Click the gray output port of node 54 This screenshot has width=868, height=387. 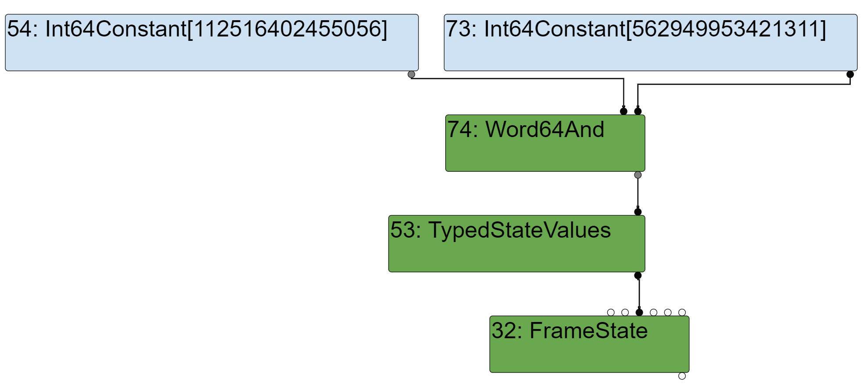click(411, 74)
